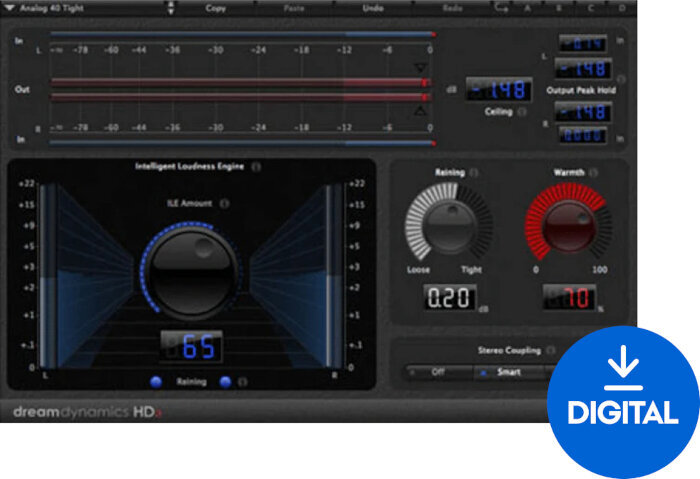
Task: Click the top blue In level meter bar
Action: (x=243, y=34)
